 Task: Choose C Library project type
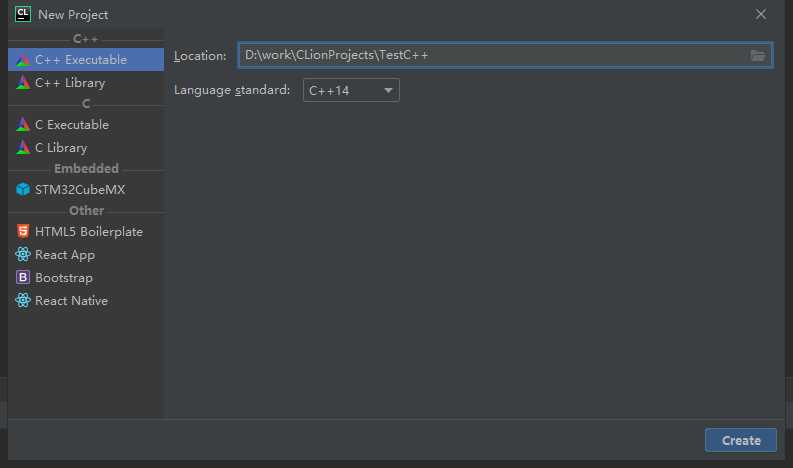click(x=86, y=147)
